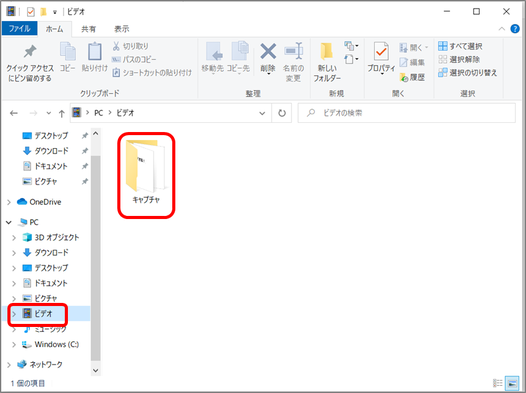Open the help question mark icon
Screen dimensions: 526x393
tap(515, 29)
